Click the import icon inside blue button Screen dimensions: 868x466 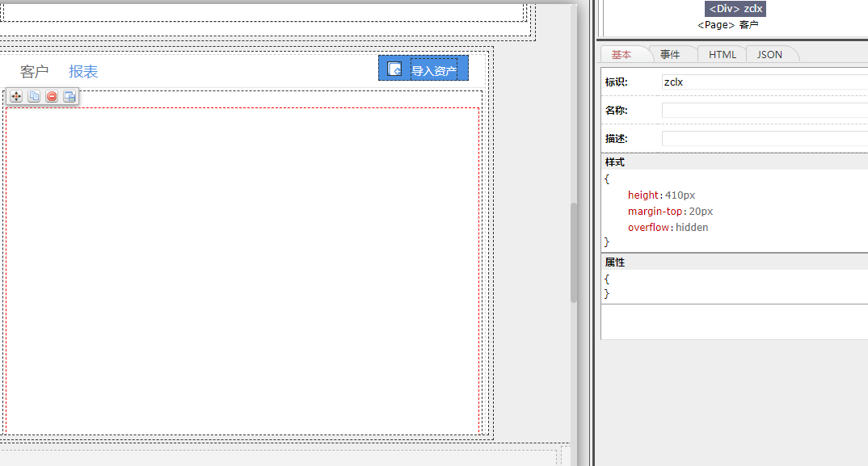pyautogui.click(x=394, y=69)
